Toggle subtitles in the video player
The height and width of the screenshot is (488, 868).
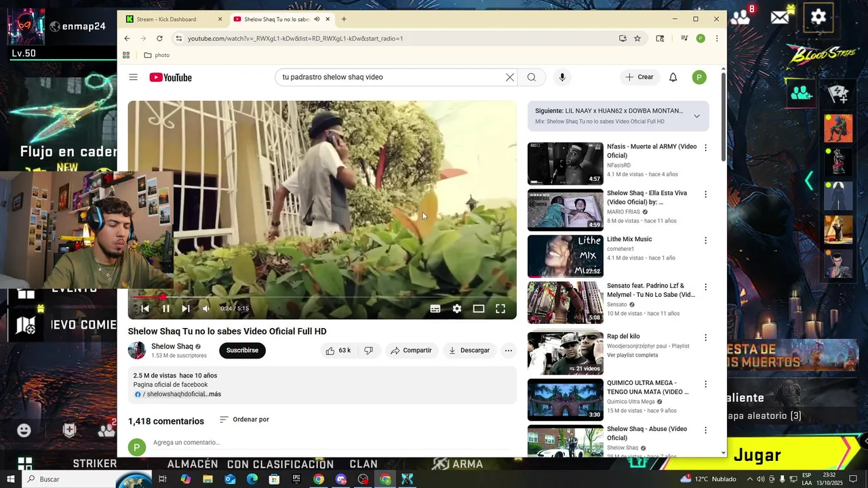click(435, 308)
